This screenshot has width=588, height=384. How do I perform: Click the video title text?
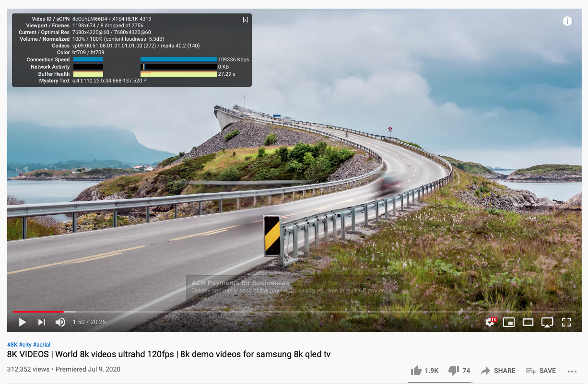tap(168, 355)
